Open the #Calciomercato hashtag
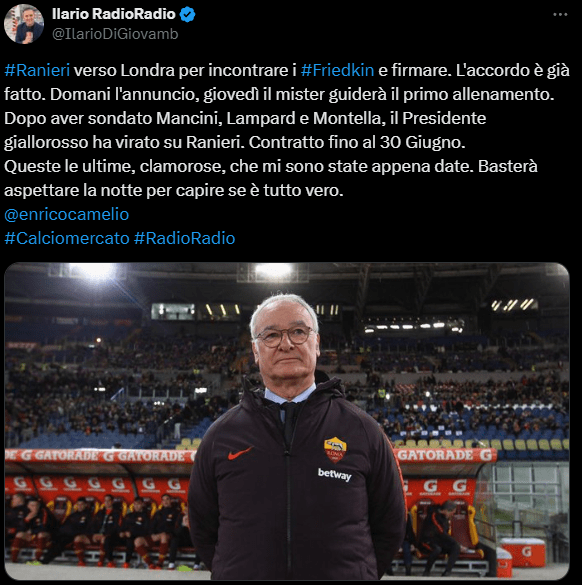The image size is (582, 585). 67,238
